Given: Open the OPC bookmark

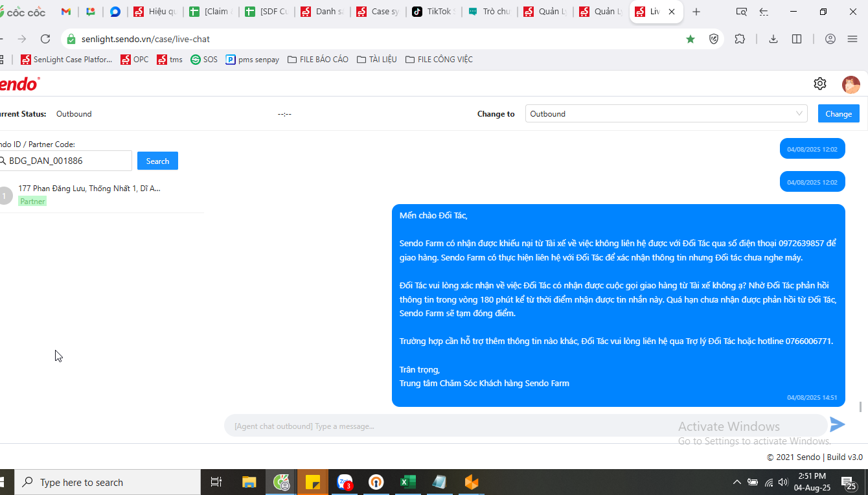Looking at the screenshot, I should click(135, 60).
